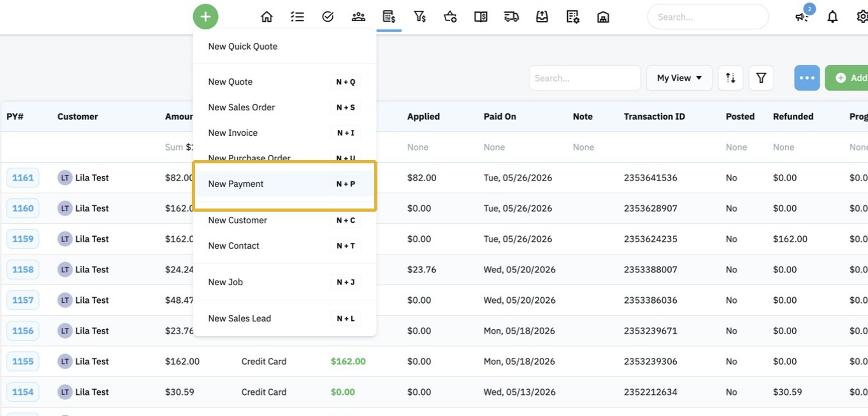Open the settings gear icon
The height and width of the screenshot is (416, 868).
pyautogui.click(x=862, y=17)
